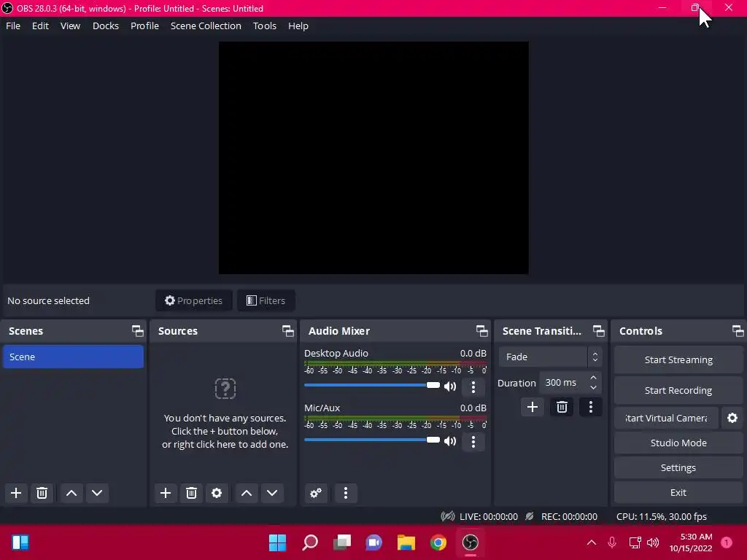
Task: Adjust Desktop Audio volume slider
Action: click(372, 385)
